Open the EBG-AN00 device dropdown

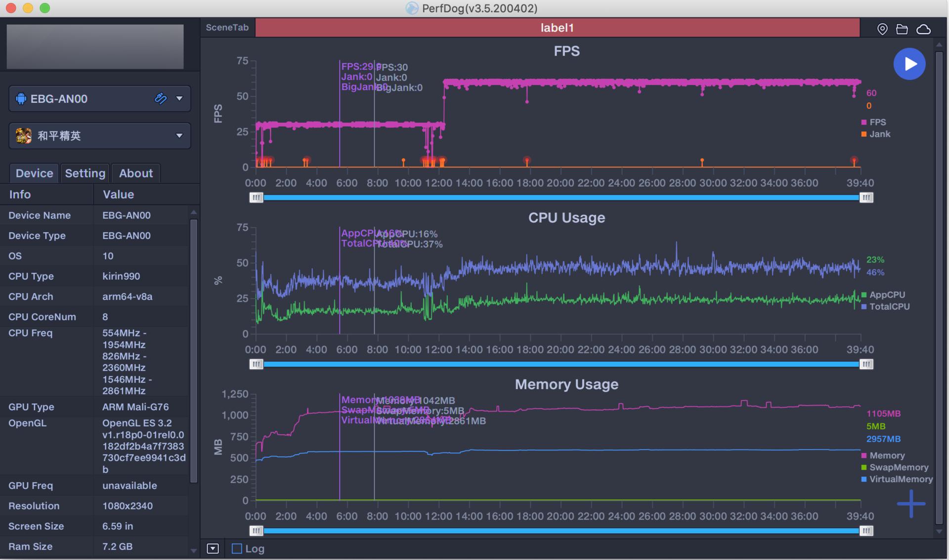click(179, 98)
